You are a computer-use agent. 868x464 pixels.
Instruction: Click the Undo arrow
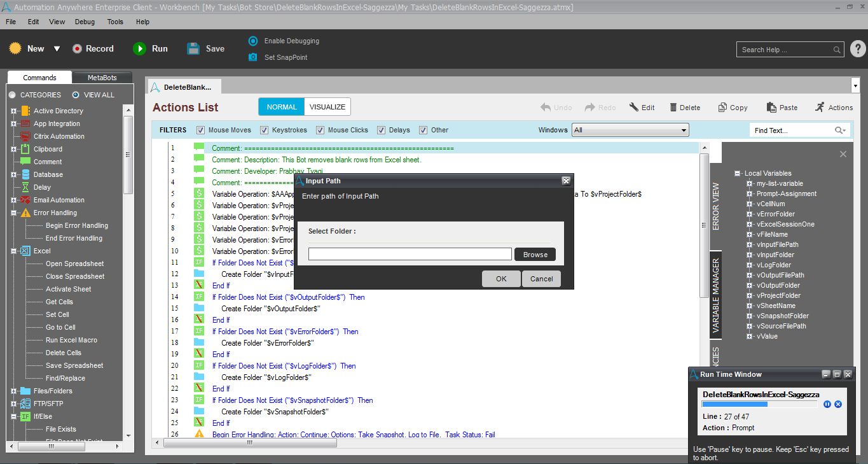(x=546, y=108)
